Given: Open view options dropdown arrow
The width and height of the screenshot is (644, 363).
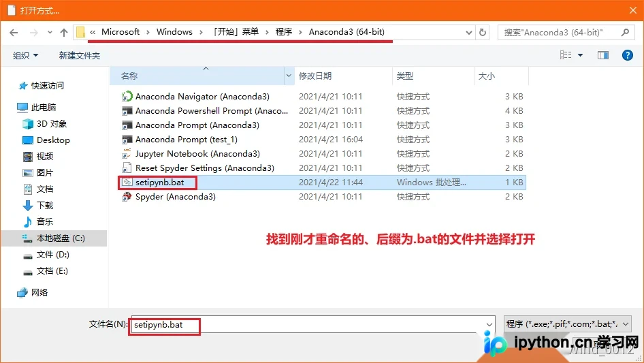Looking at the screenshot, I should [580, 55].
